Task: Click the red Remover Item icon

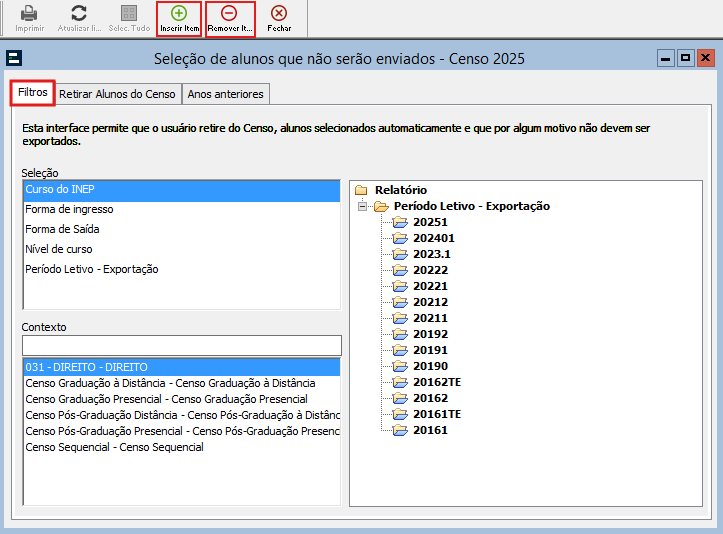Action: [x=229, y=13]
